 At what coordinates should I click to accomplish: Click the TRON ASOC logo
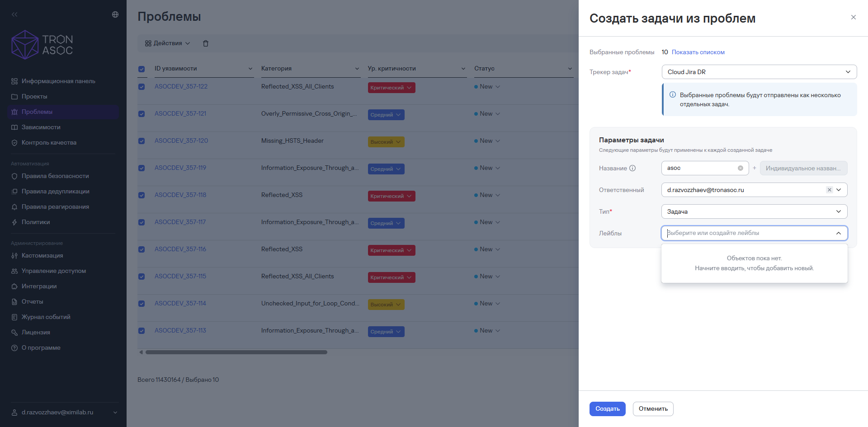click(42, 45)
